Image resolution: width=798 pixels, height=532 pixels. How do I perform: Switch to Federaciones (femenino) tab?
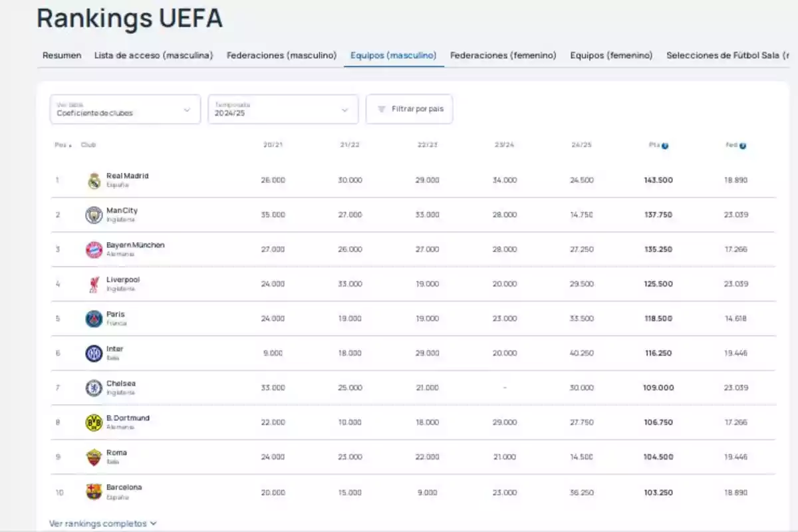503,56
